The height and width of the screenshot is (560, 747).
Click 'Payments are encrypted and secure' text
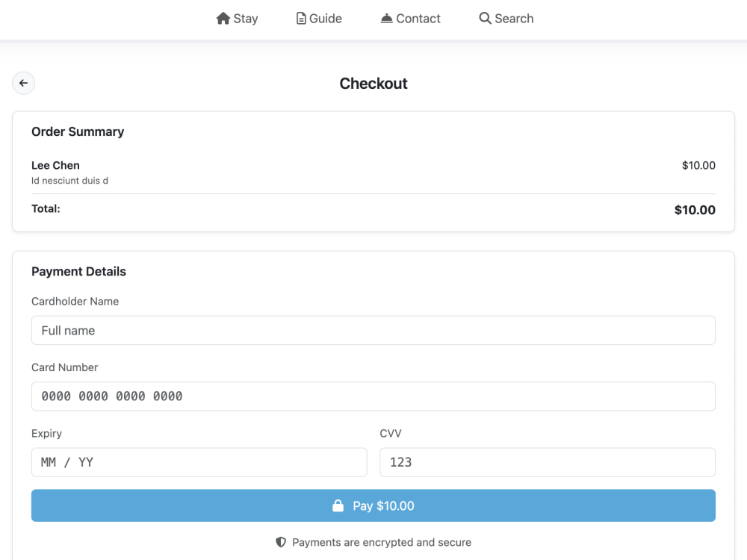coord(382,542)
